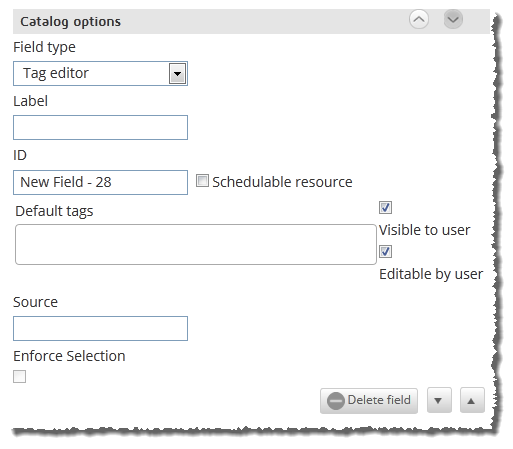Click the ID field containing New Field - 28
Screen dimensions: 513x449
tap(100, 182)
